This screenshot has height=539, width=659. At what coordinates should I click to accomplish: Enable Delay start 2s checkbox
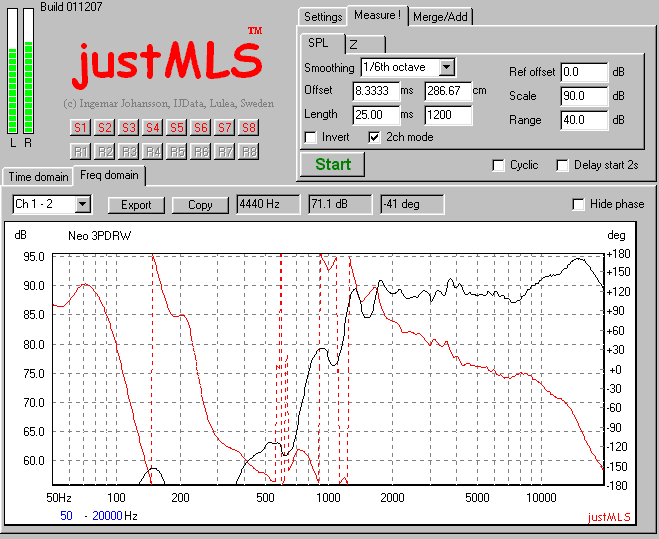click(562, 165)
